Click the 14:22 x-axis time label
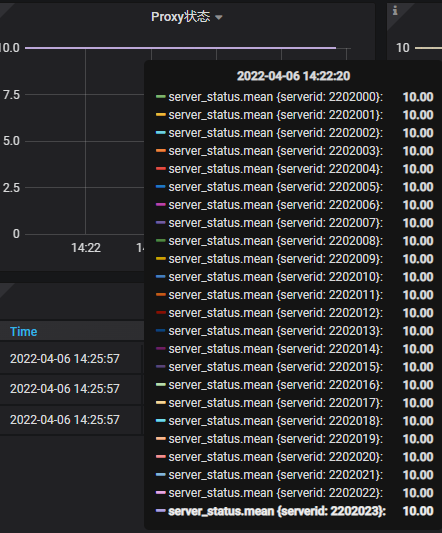This screenshot has height=533, width=442. 86,247
